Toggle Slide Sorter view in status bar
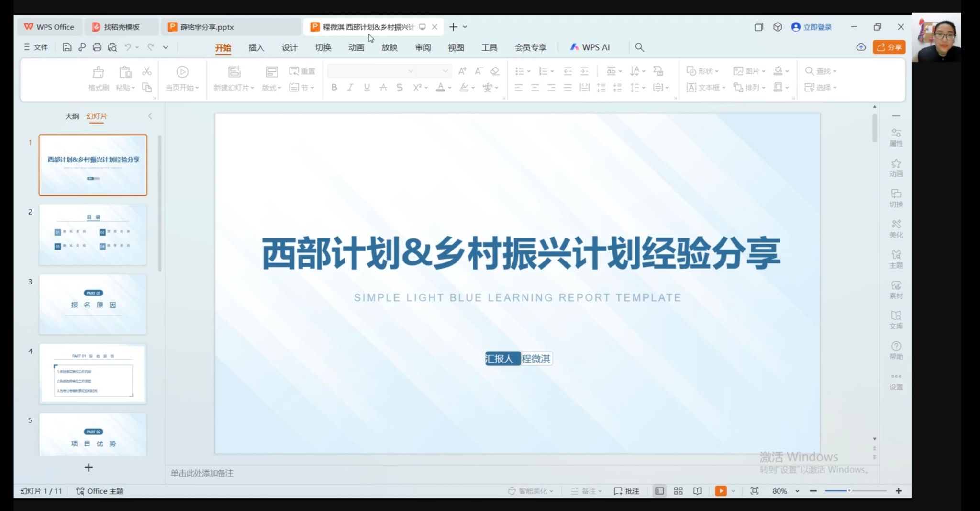The height and width of the screenshot is (511, 980). click(678, 491)
